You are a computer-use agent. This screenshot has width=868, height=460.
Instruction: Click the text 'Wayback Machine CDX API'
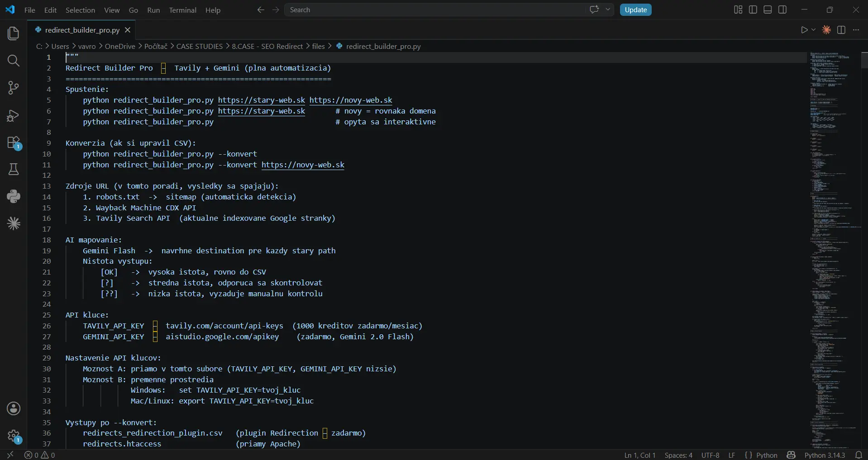coord(146,208)
